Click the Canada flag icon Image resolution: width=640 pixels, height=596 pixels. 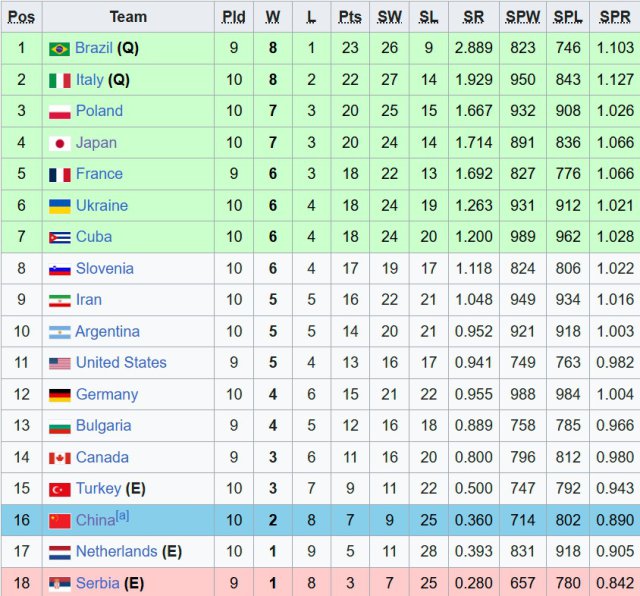pyautogui.click(x=59, y=458)
